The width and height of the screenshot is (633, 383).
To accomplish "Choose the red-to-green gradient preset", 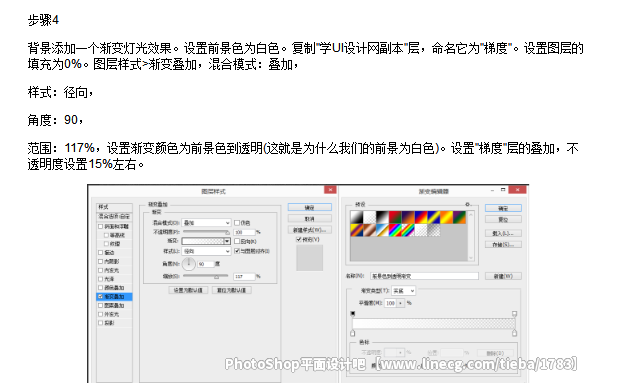I will (x=396, y=217).
